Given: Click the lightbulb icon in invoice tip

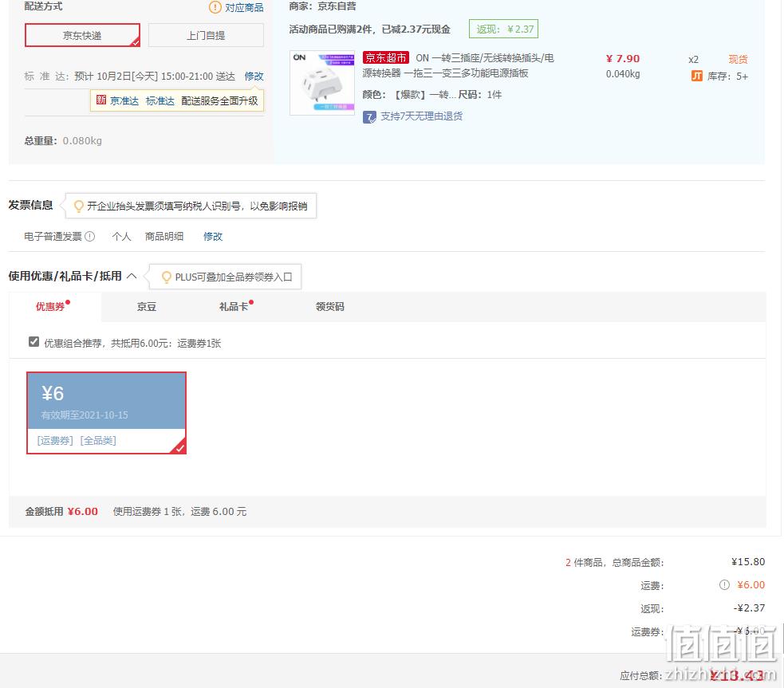Looking at the screenshot, I should tap(78, 206).
